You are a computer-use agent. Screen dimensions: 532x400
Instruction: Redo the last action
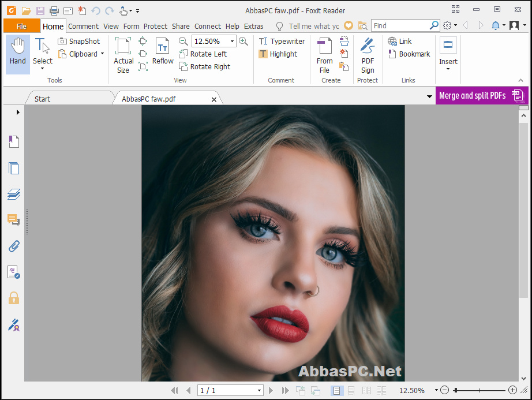click(x=109, y=11)
